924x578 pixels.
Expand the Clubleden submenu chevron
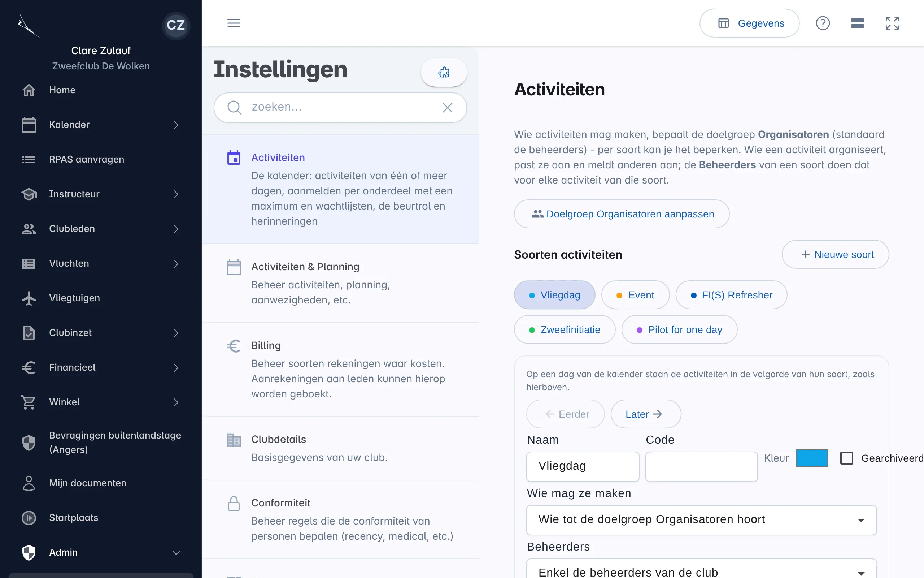[176, 229]
